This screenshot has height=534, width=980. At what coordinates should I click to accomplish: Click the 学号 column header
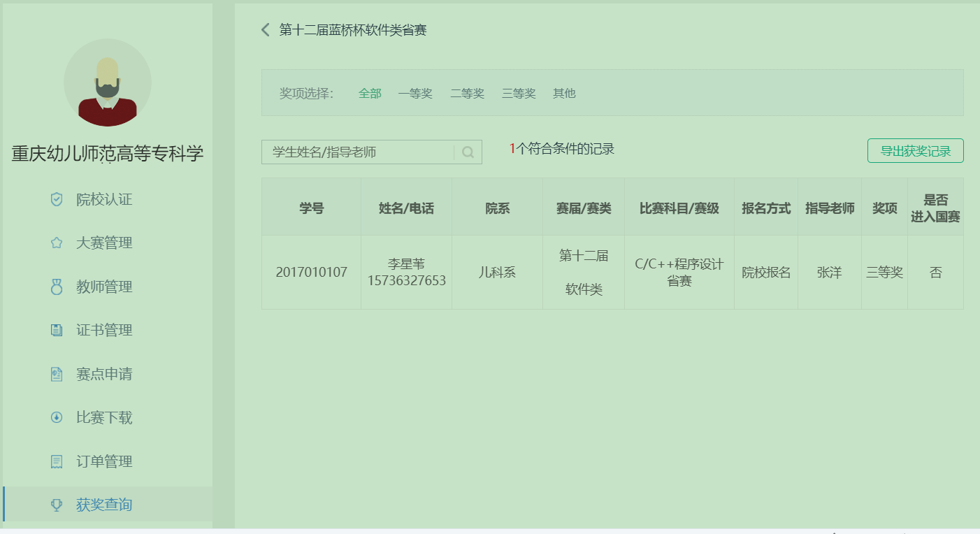pyautogui.click(x=312, y=208)
